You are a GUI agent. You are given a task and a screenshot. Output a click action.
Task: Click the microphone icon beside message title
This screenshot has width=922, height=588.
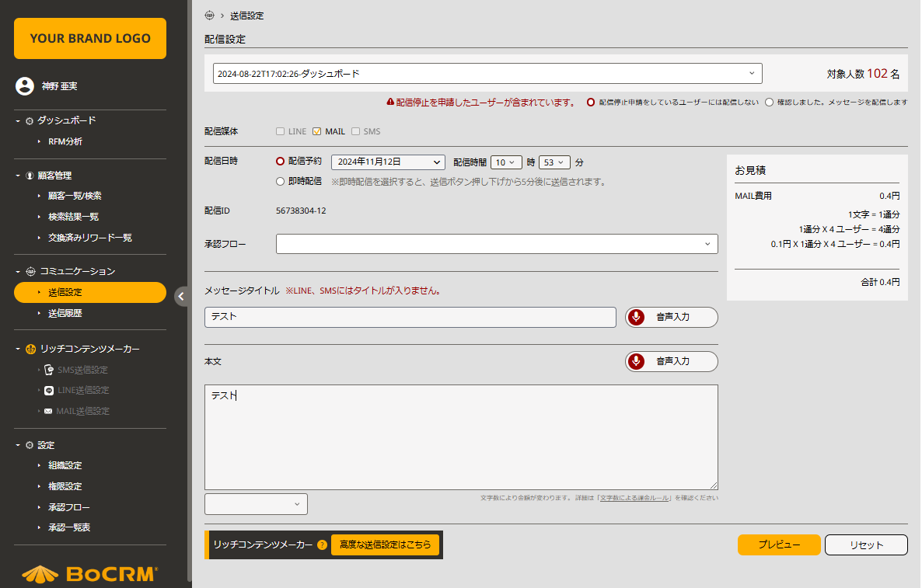637,317
